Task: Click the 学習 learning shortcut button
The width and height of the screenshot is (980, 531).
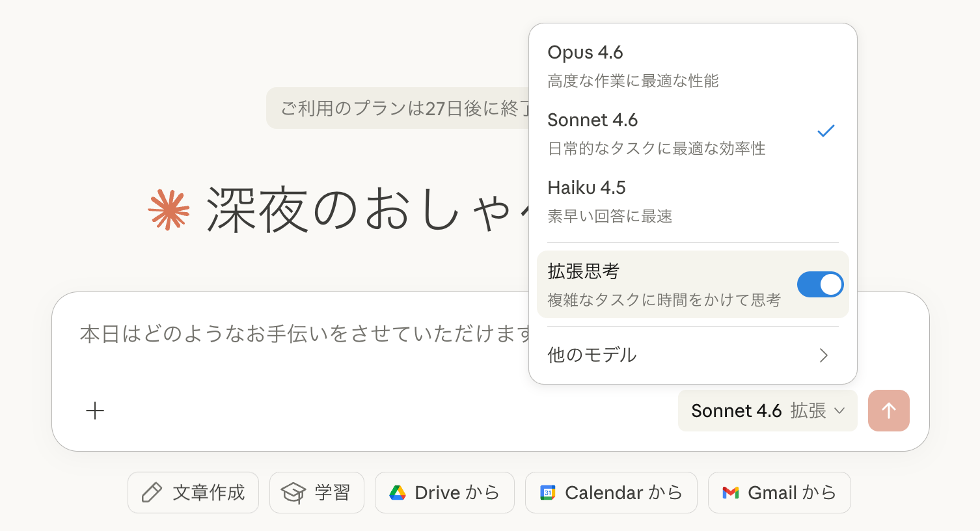Action: click(317, 493)
